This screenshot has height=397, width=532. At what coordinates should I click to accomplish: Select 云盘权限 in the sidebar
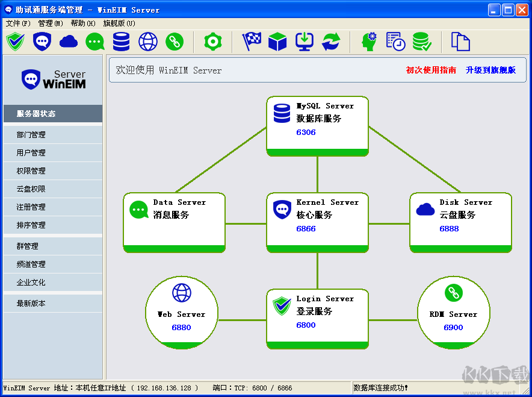[x=31, y=189]
